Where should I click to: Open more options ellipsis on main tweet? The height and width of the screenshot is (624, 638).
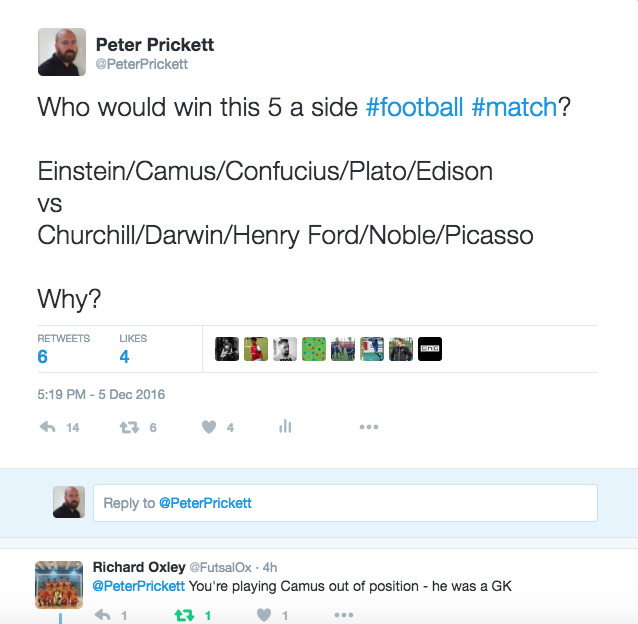pyautogui.click(x=369, y=427)
